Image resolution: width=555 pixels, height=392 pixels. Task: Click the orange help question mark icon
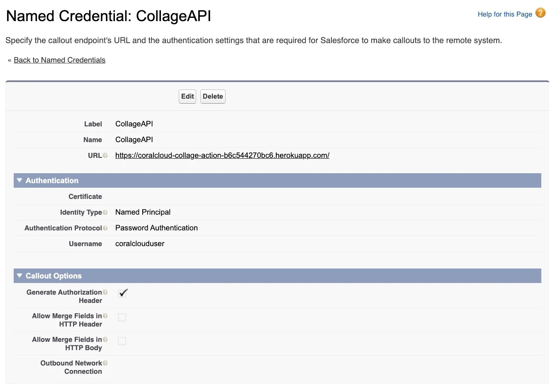540,13
